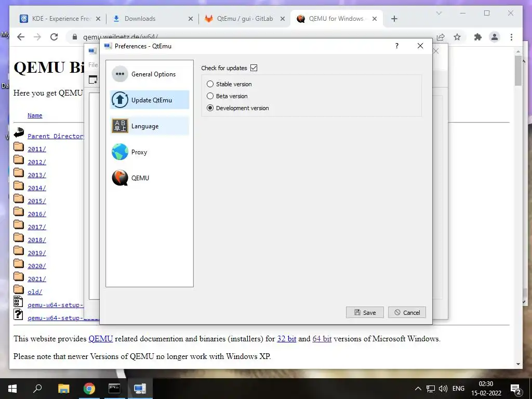Toggle Check for updates checkbox

point(254,68)
